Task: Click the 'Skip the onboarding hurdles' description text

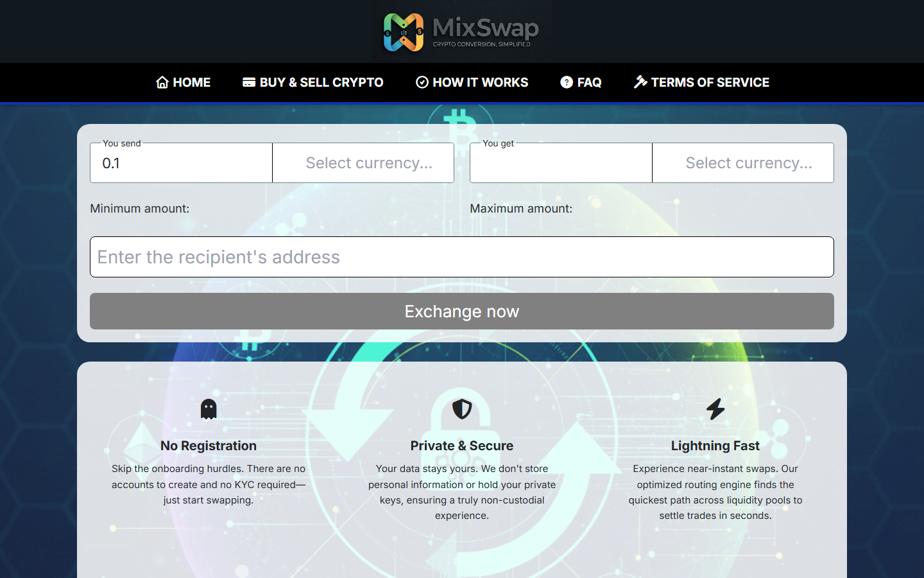Action: [209, 484]
